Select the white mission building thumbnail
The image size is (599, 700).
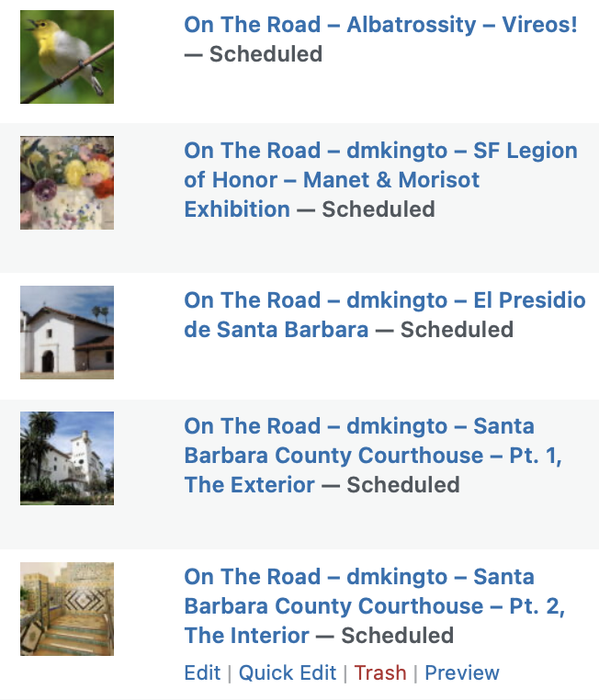click(x=67, y=333)
